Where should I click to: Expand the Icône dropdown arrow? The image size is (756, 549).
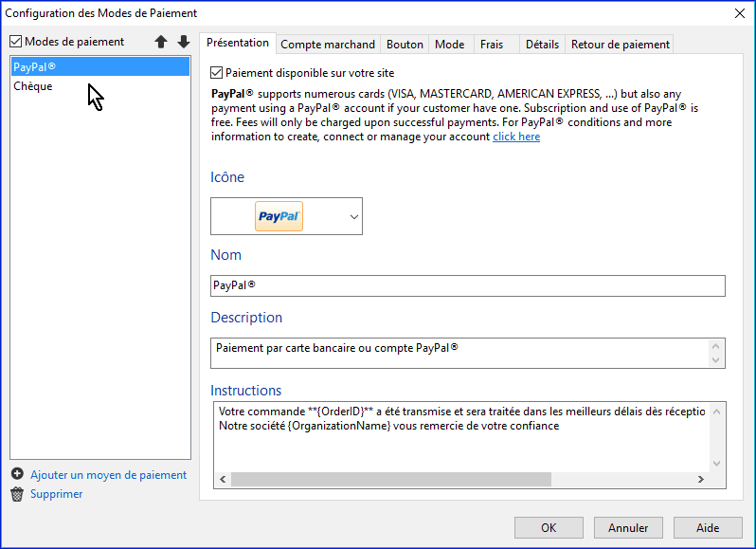[354, 217]
